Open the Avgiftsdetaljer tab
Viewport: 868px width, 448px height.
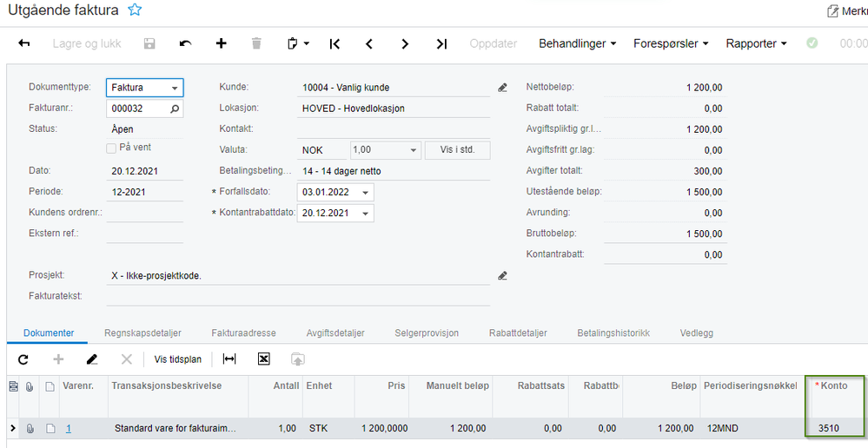click(x=335, y=333)
